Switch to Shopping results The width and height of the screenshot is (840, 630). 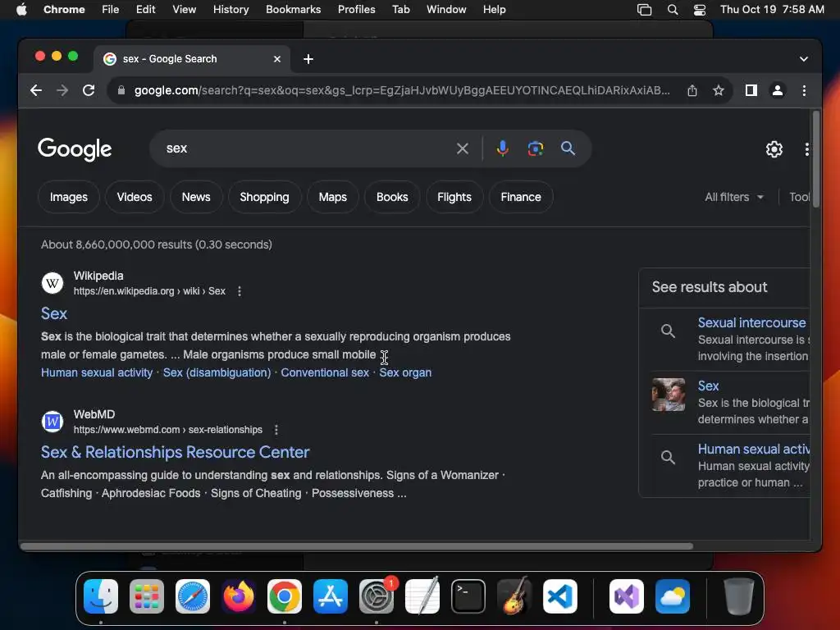pos(264,197)
